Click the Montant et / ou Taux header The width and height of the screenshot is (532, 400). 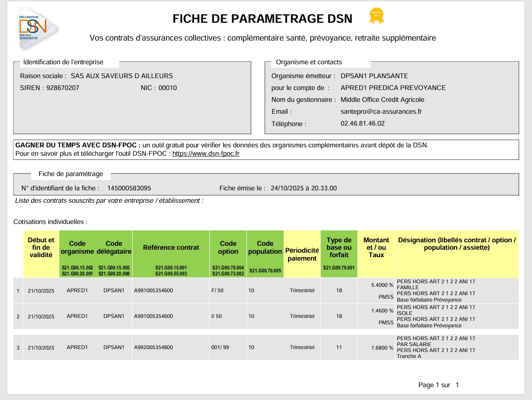coord(376,254)
